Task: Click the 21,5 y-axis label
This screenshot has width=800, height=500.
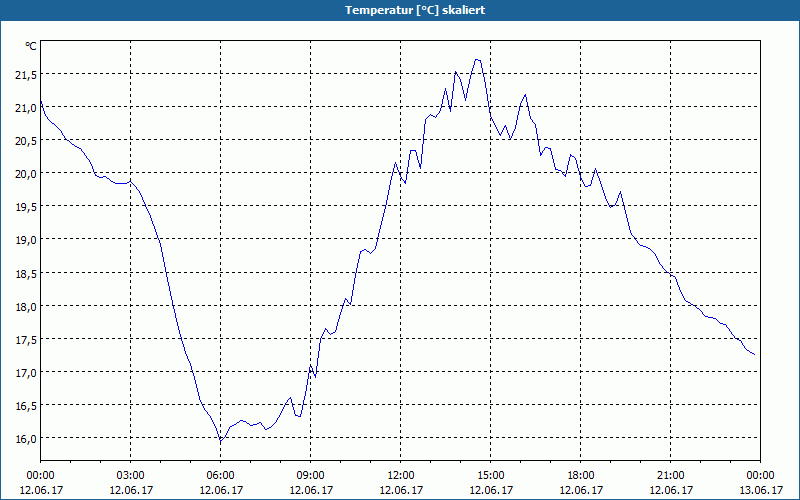Action: coord(26,76)
